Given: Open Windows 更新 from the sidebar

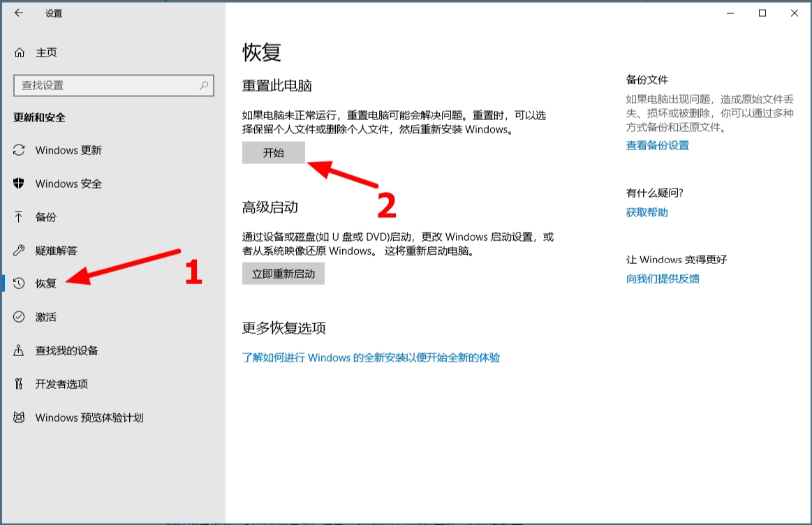Looking at the screenshot, I should (70, 150).
